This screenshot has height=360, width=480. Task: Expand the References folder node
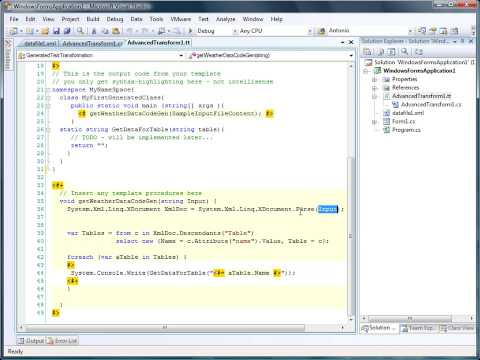pyautogui.click(x=374, y=88)
